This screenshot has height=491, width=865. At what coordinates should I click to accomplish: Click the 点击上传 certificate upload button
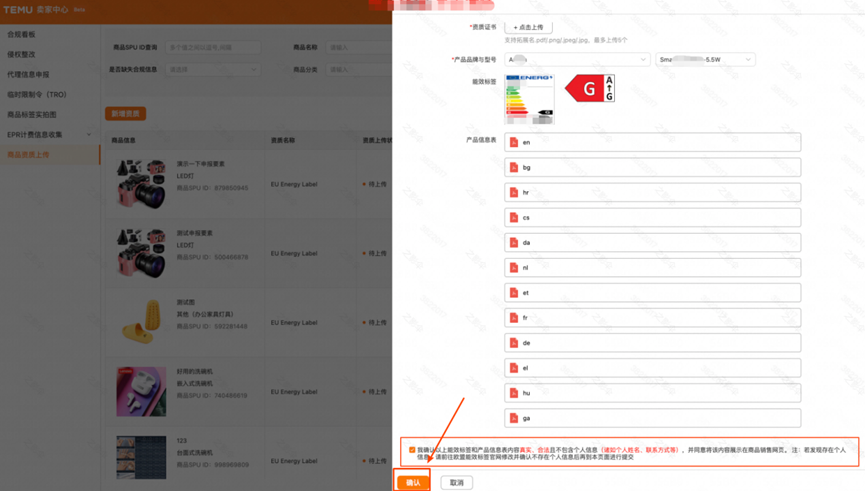coord(528,27)
